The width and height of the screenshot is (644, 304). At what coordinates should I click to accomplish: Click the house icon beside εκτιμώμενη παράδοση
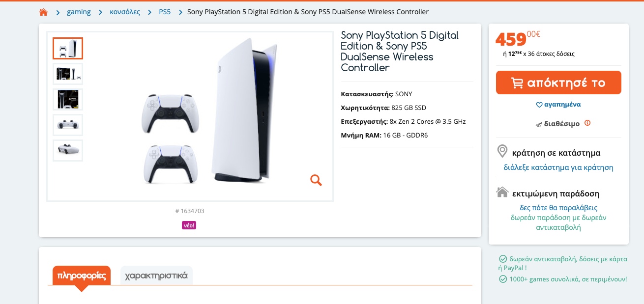[502, 192]
